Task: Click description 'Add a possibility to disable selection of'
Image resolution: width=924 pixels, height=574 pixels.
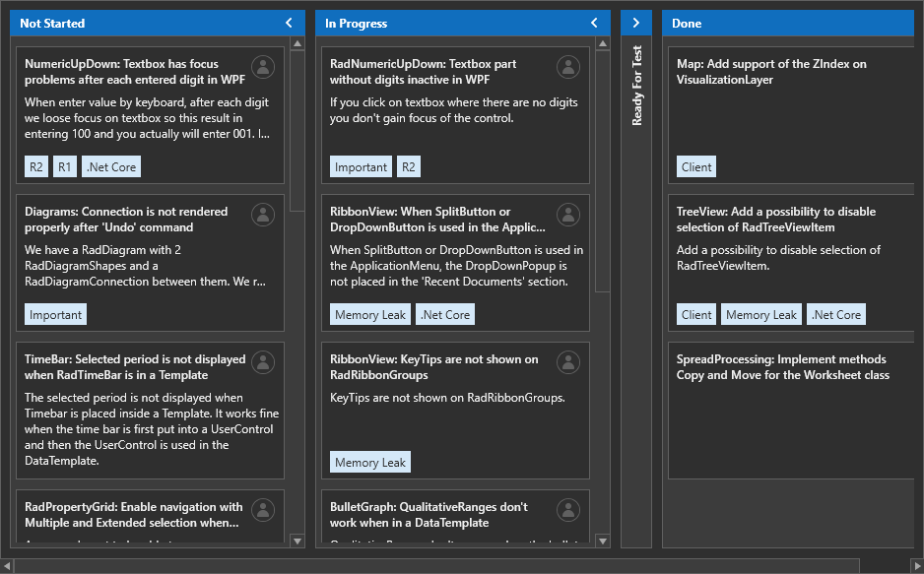Action: point(778,258)
